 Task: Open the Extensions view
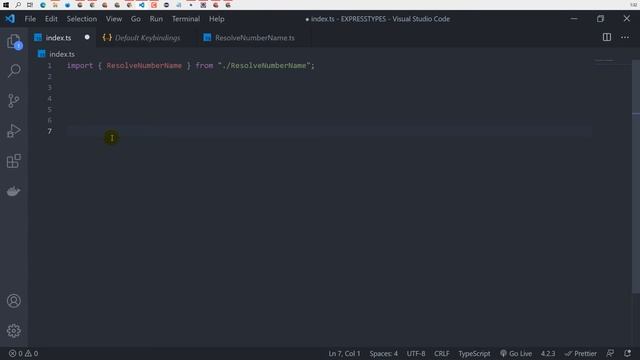pyautogui.click(x=14, y=161)
